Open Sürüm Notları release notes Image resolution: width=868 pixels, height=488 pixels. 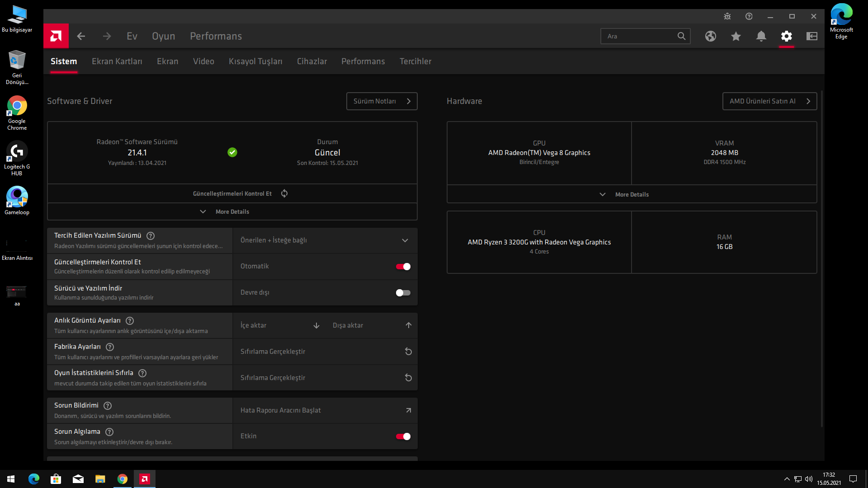pyautogui.click(x=381, y=101)
